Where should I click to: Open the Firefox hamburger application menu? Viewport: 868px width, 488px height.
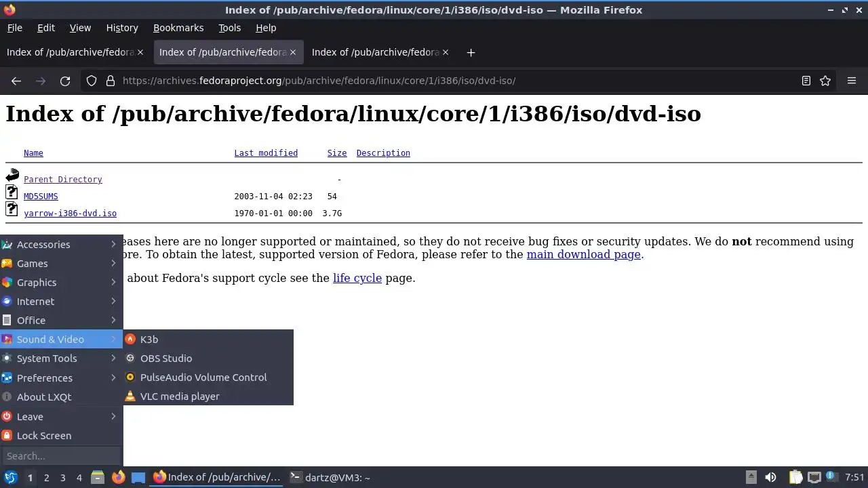click(852, 81)
